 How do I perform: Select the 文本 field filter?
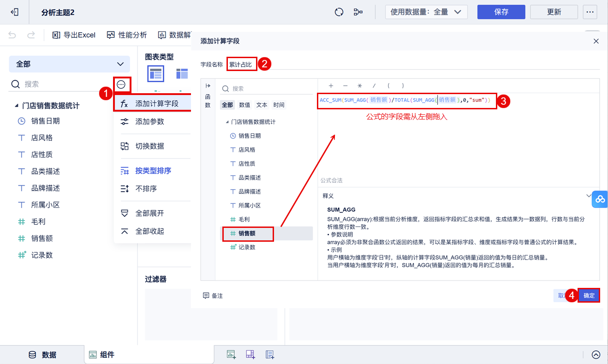[262, 105]
